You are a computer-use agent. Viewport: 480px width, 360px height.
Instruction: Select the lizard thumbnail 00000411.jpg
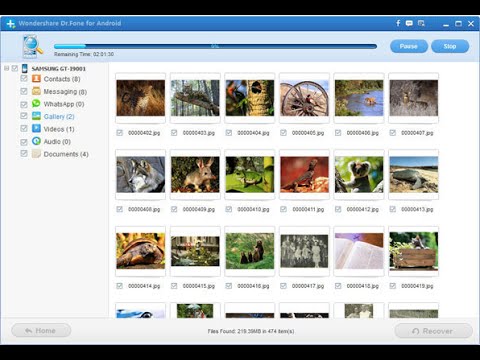point(305,175)
